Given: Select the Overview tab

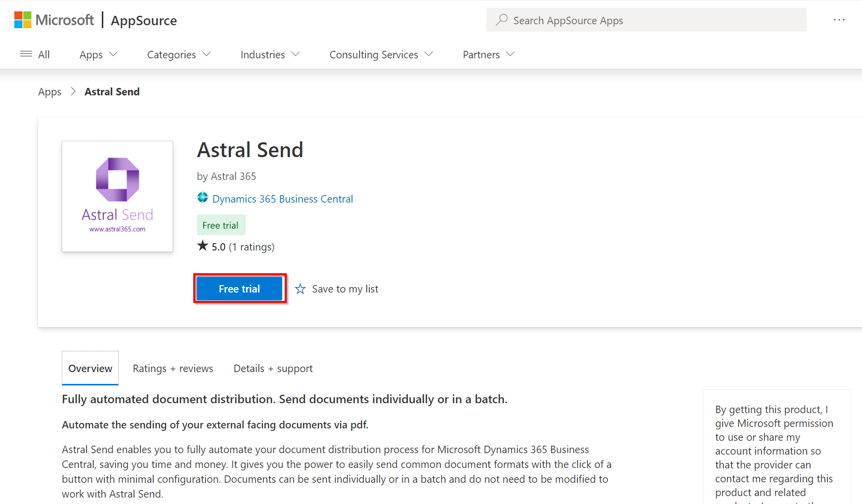Looking at the screenshot, I should coord(90,369).
